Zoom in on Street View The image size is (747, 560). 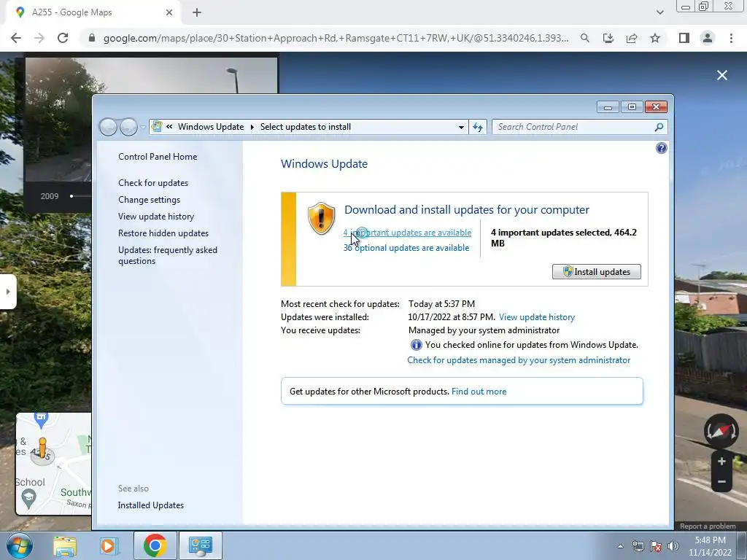pyautogui.click(x=721, y=462)
